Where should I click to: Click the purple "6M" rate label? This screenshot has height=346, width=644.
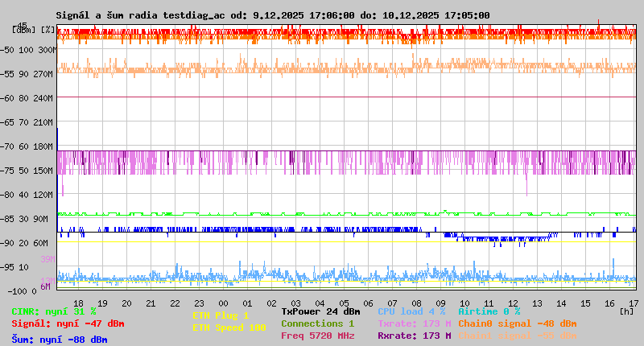[x=45, y=286]
